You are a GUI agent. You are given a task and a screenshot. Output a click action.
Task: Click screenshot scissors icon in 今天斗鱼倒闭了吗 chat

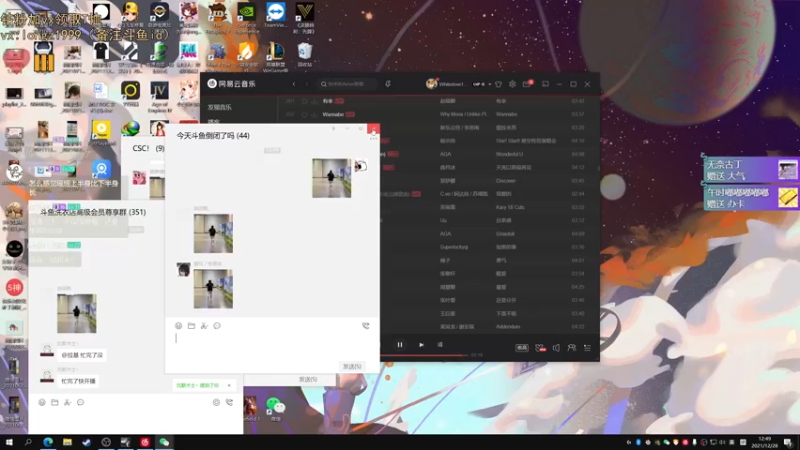tap(204, 326)
